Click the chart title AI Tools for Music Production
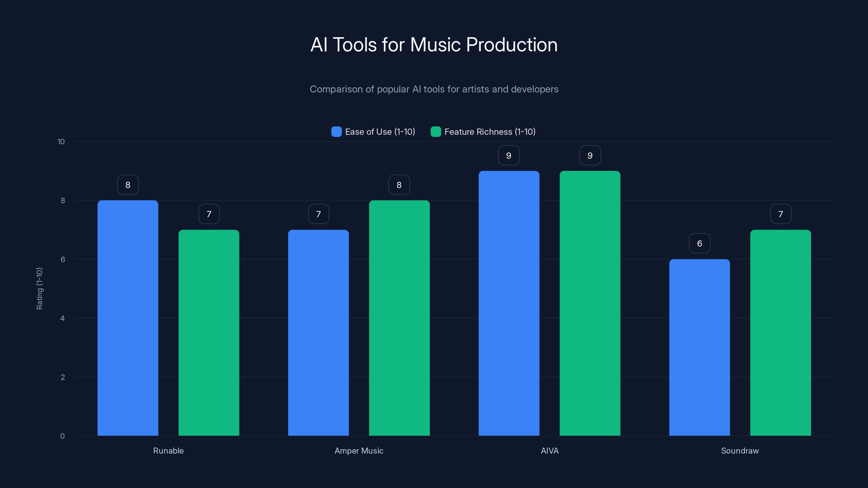868x488 pixels. [434, 44]
